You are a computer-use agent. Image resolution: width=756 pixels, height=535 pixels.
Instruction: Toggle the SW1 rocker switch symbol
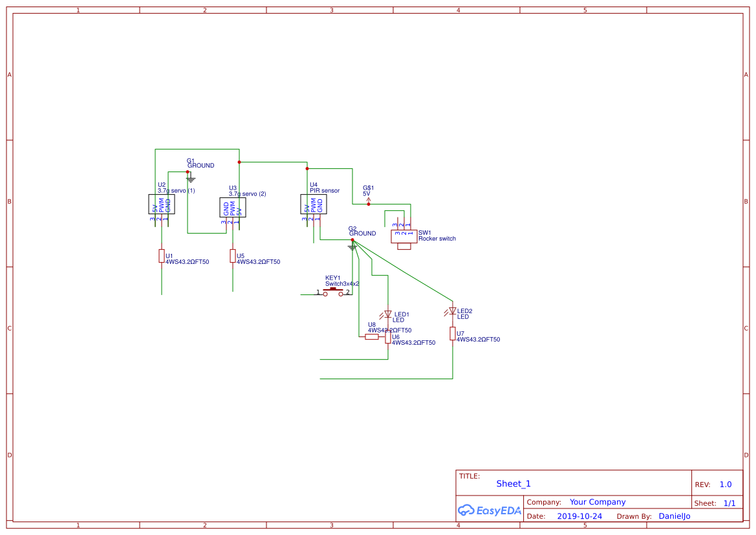404,236
